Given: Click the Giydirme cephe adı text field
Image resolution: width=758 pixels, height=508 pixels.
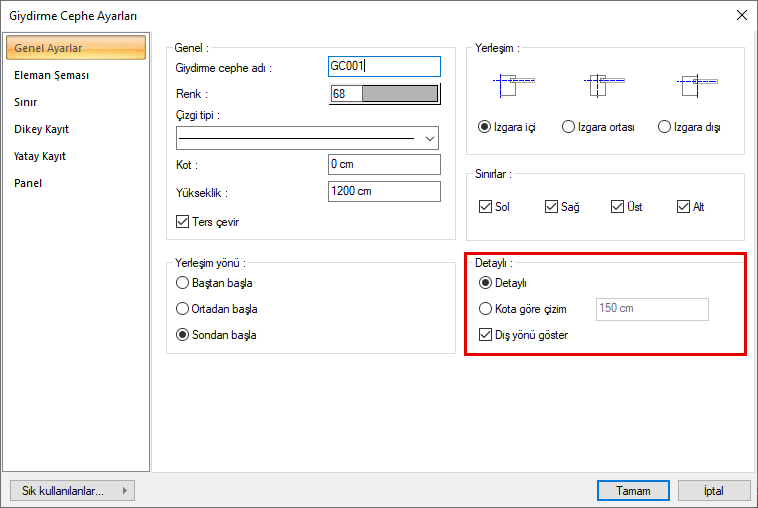Looking at the screenshot, I should point(384,66).
